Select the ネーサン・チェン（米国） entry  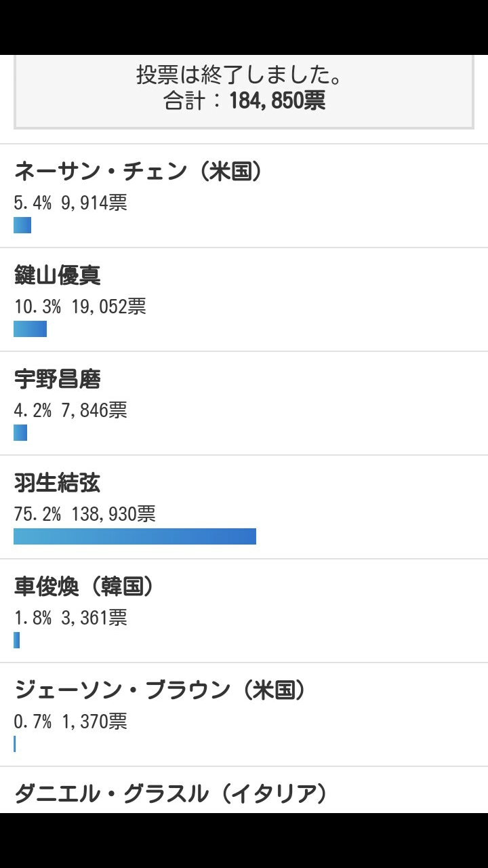(138, 172)
